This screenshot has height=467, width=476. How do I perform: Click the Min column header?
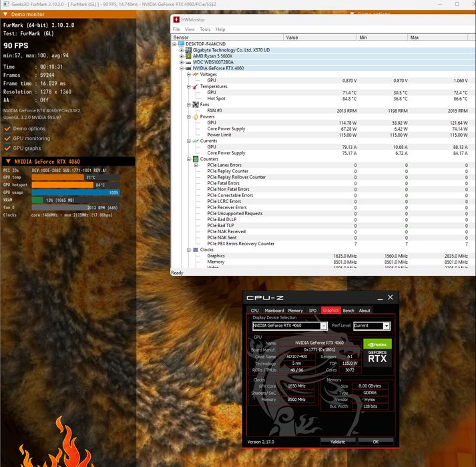[382, 37]
